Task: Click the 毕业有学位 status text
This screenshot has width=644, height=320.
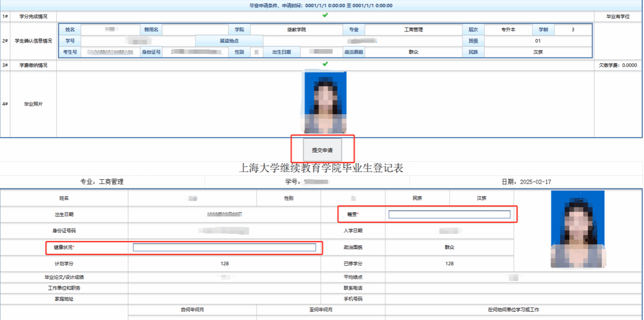Action: pos(618,17)
